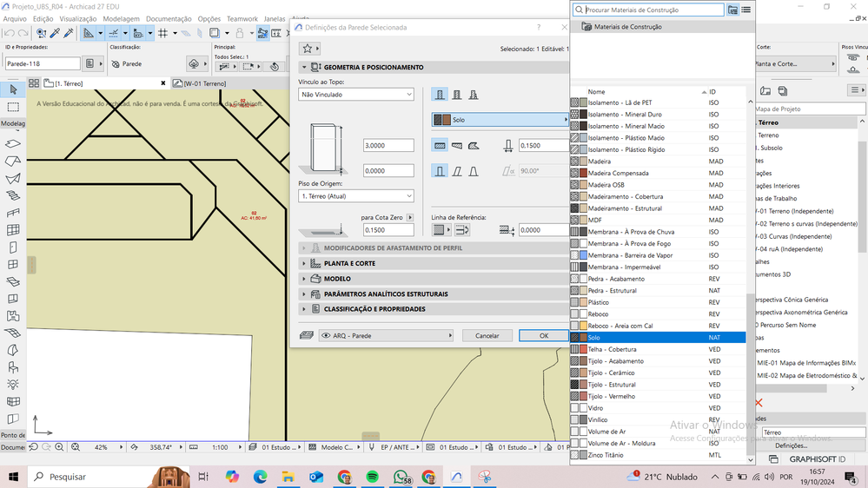Image resolution: width=868 pixels, height=488 pixels.
Task: Switch to list view in materials popup
Action: 745,10
